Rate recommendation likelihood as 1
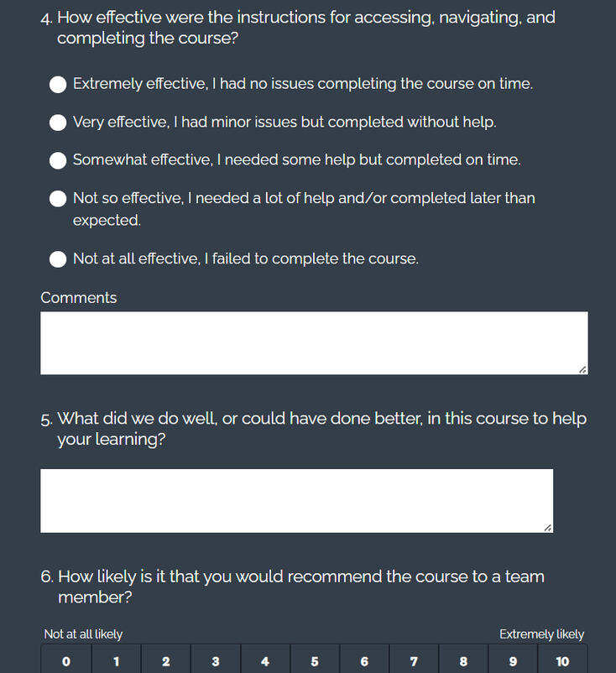This screenshot has height=673, width=616. [x=116, y=661]
